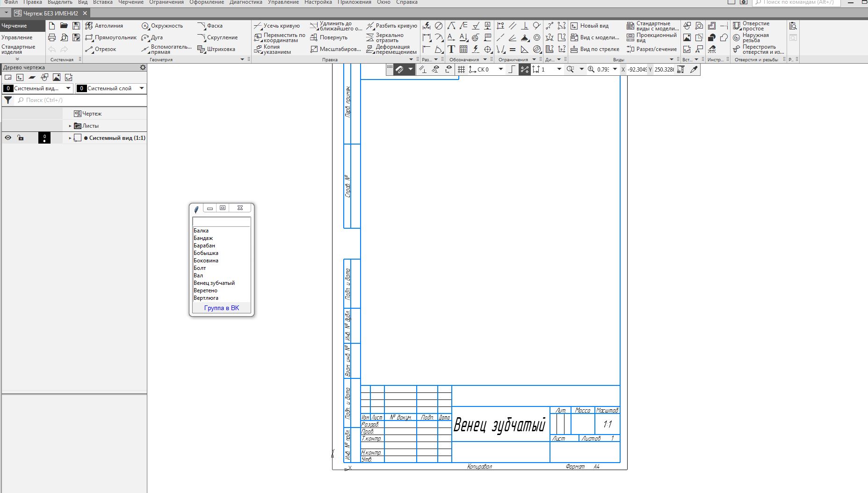
Task: Select the Автолиния tool
Action: [x=104, y=26]
